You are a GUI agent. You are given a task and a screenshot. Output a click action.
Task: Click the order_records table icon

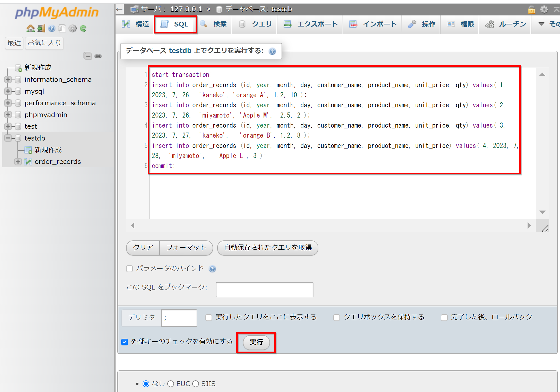click(28, 162)
